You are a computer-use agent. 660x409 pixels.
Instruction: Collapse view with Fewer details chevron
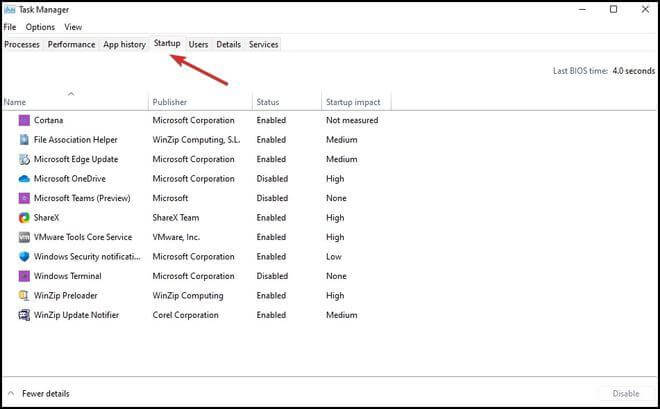(11, 394)
